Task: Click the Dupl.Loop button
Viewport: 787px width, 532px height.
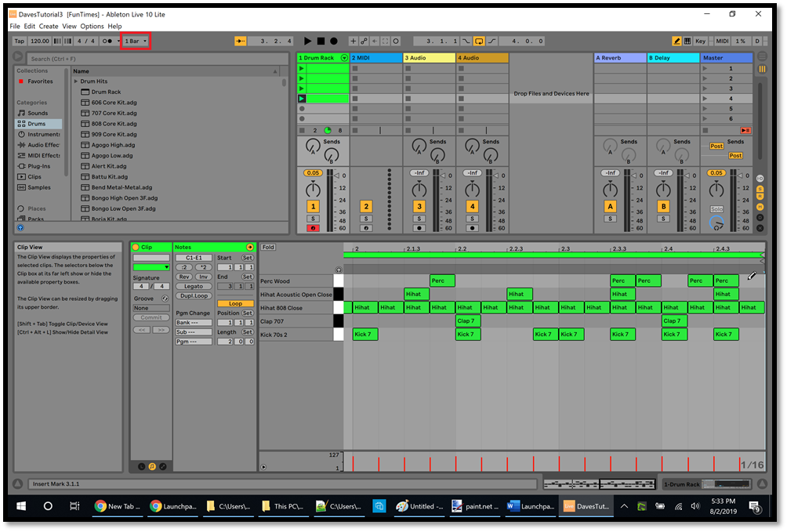Action: click(x=194, y=295)
